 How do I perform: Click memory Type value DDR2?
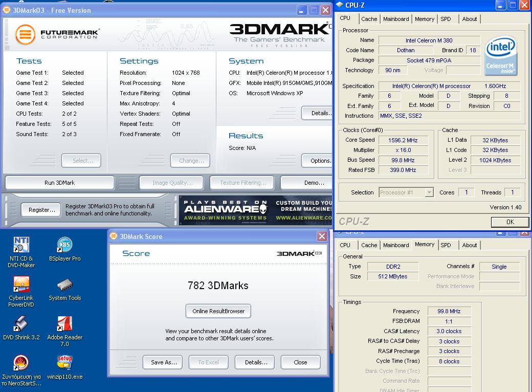pos(393,267)
